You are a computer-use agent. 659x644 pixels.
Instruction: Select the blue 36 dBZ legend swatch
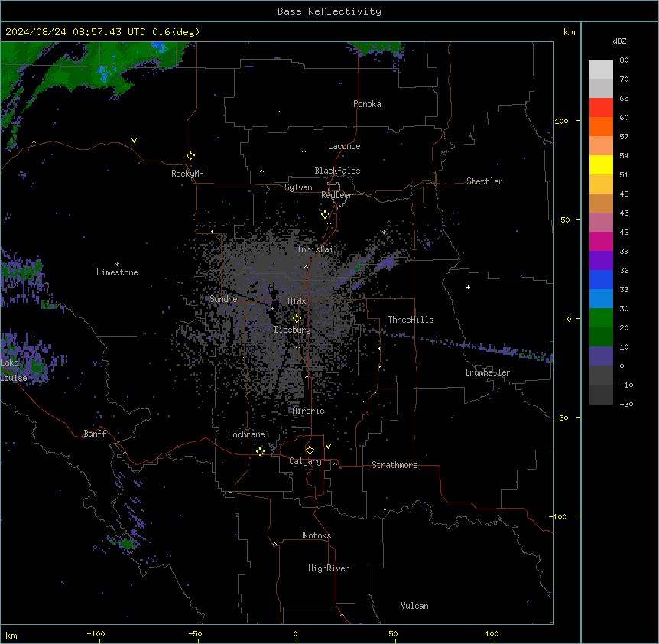tap(601, 279)
